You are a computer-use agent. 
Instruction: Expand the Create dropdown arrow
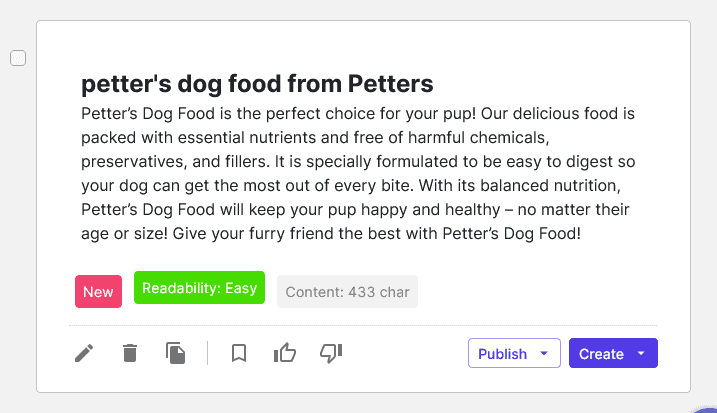pyautogui.click(x=640, y=354)
